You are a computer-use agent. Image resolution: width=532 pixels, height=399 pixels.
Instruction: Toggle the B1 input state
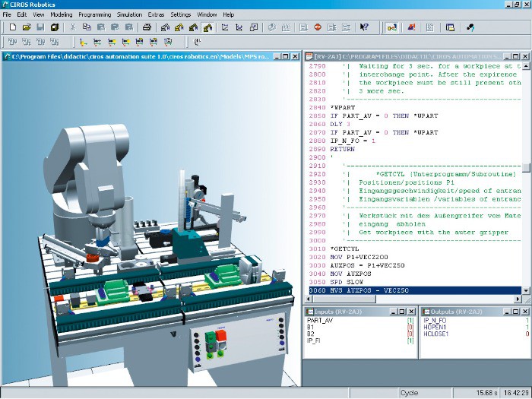point(411,328)
